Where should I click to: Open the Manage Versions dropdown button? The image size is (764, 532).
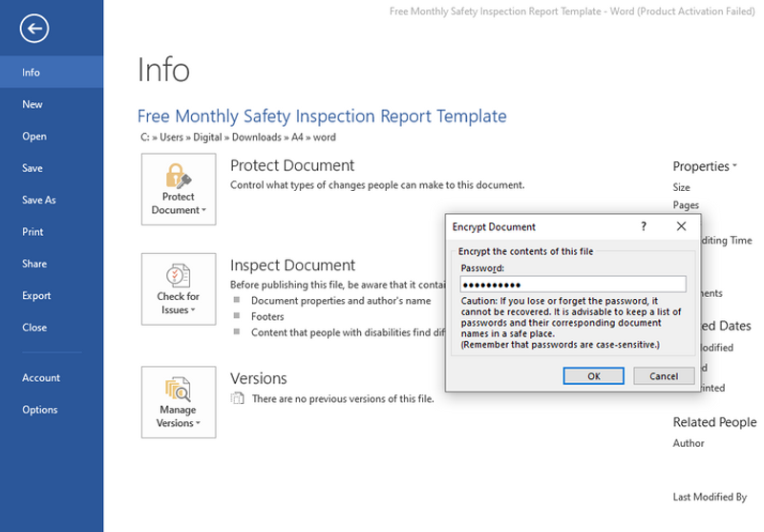point(179,402)
